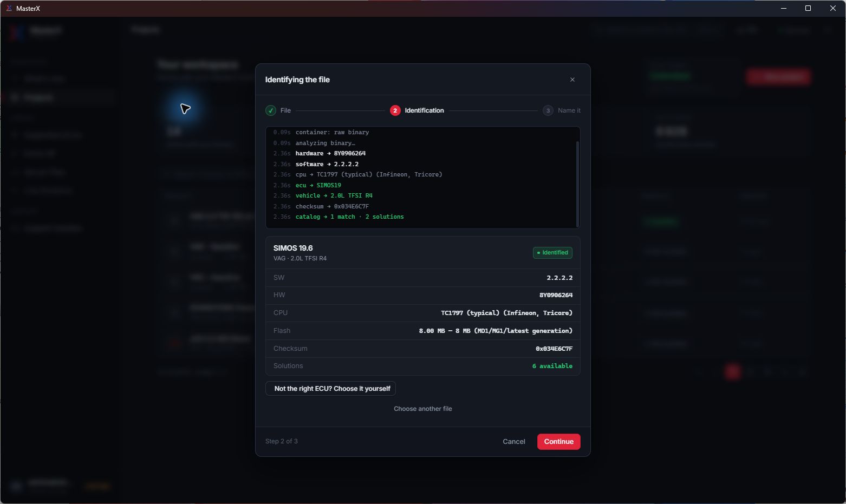Screen dimensions: 846x504
Task: Click the identification log scrollbar
Action: 577,183
